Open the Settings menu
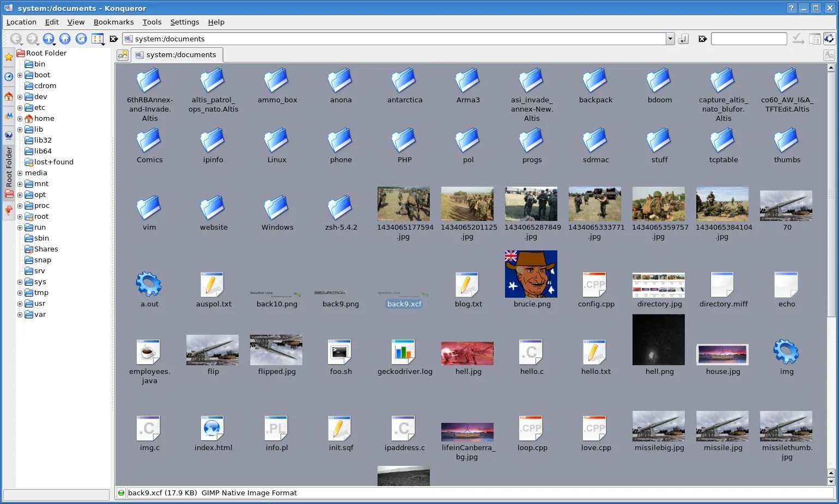 point(185,22)
